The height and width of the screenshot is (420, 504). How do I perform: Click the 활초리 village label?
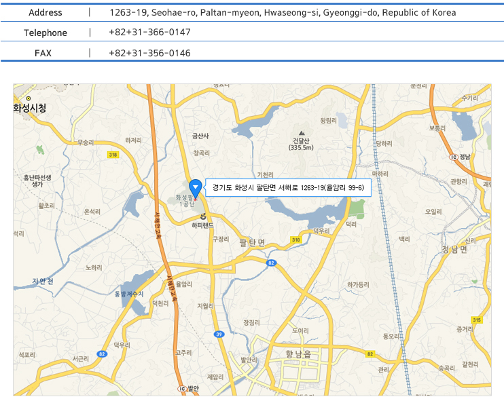coord(47,206)
